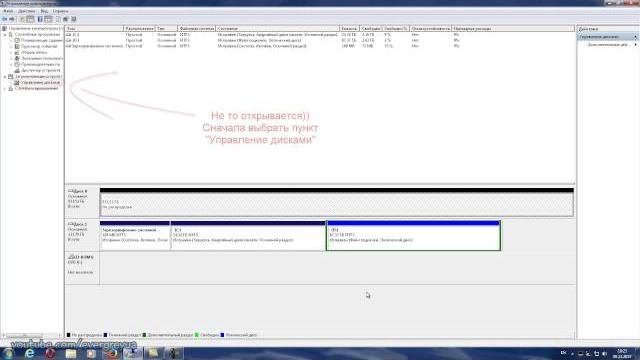Click the Windows Start orb

pyautogui.click(x=8, y=353)
